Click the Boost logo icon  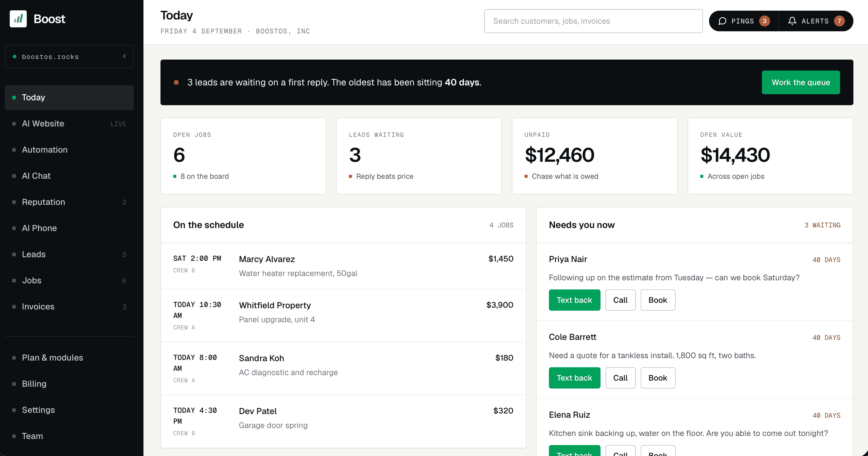(x=18, y=19)
